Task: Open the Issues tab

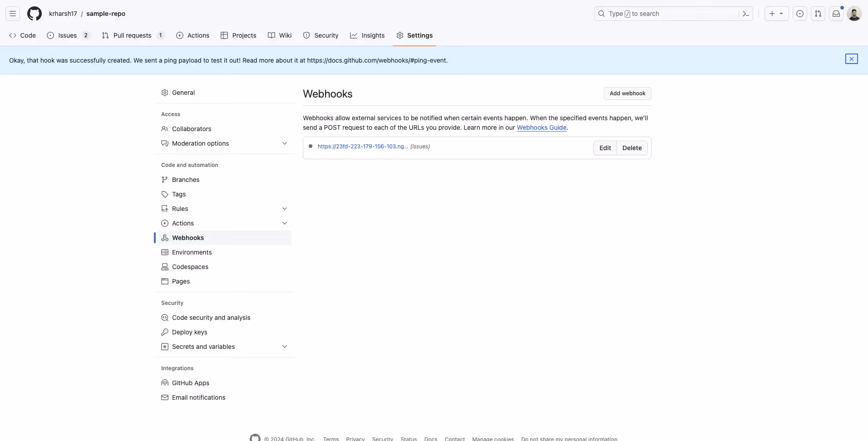Action: [x=68, y=35]
